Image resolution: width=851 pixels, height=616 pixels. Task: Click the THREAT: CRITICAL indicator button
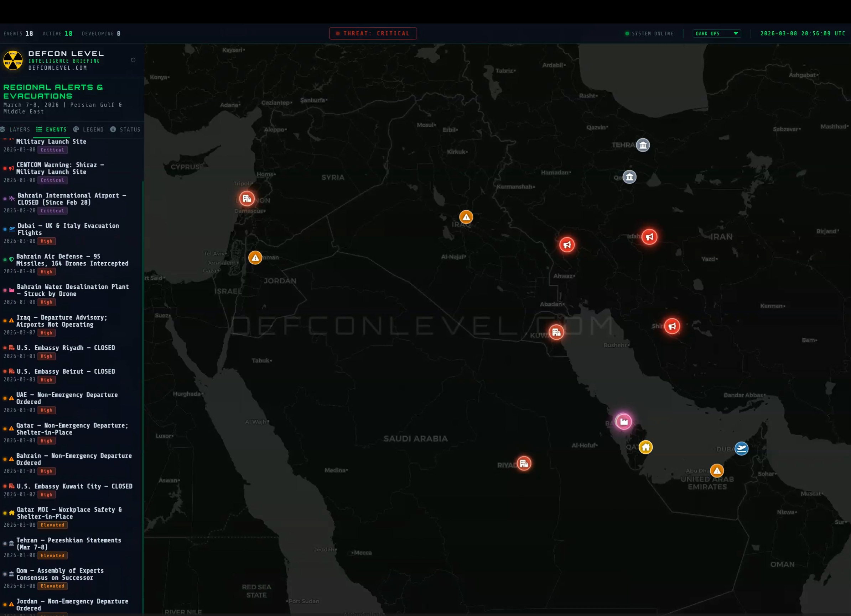click(373, 33)
